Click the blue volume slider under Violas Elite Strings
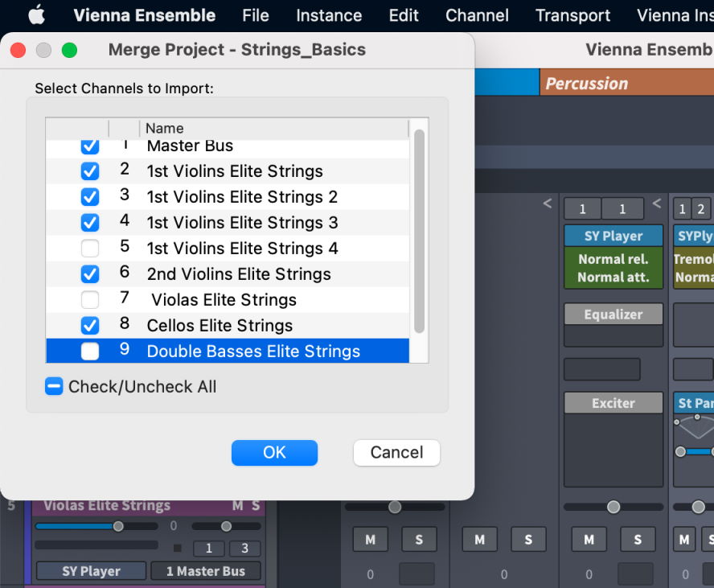The height and width of the screenshot is (588, 714). (x=96, y=527)
